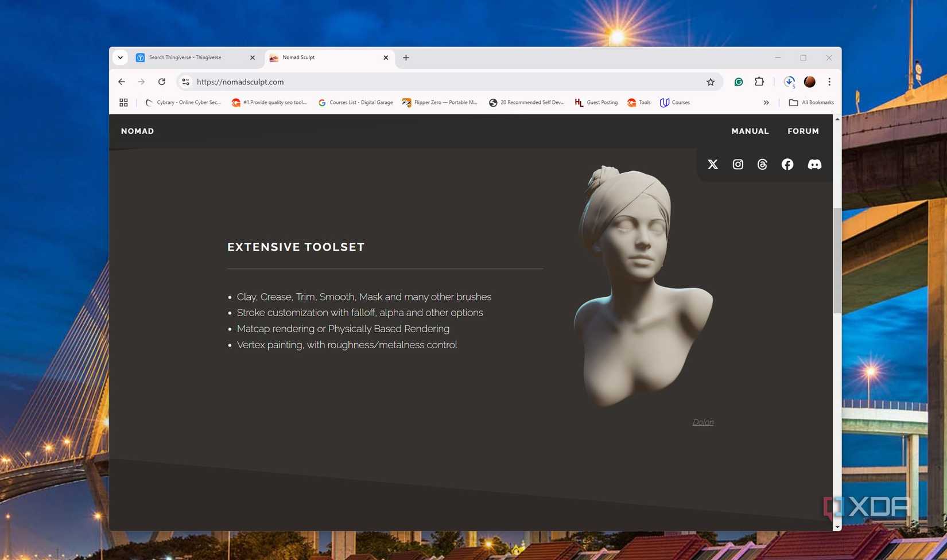Open the Tools bookmark
Screen dimensions: 947x560
[x=639, y=103]
